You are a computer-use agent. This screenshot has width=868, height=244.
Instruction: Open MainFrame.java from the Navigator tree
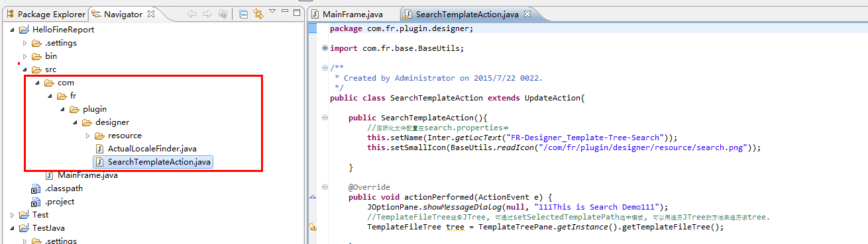[x=81, y=175]
